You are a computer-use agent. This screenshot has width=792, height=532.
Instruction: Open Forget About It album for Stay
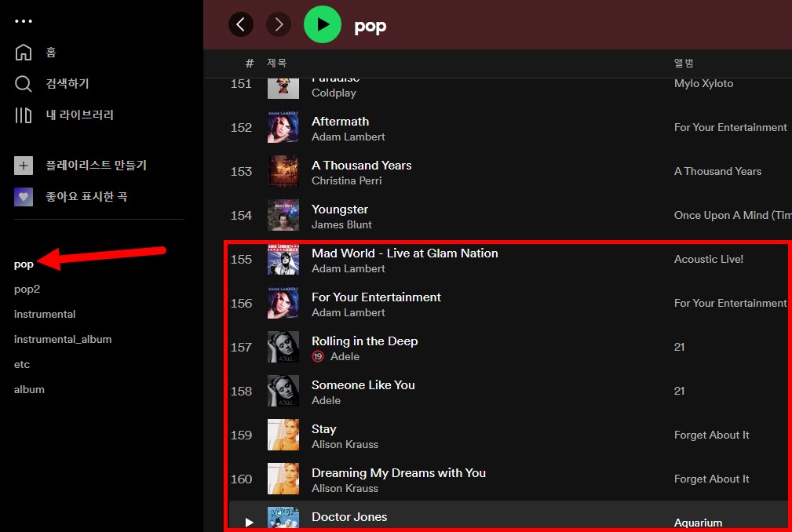click(711, 435)
